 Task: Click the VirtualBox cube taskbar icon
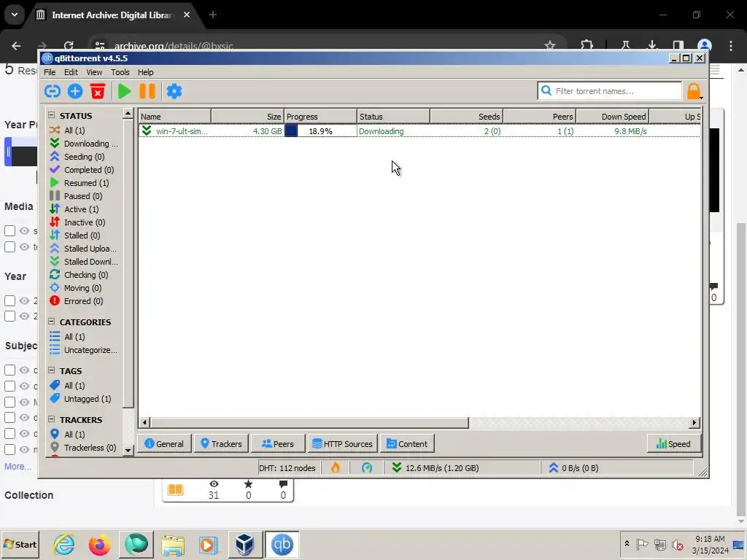(x=244, y=544)
